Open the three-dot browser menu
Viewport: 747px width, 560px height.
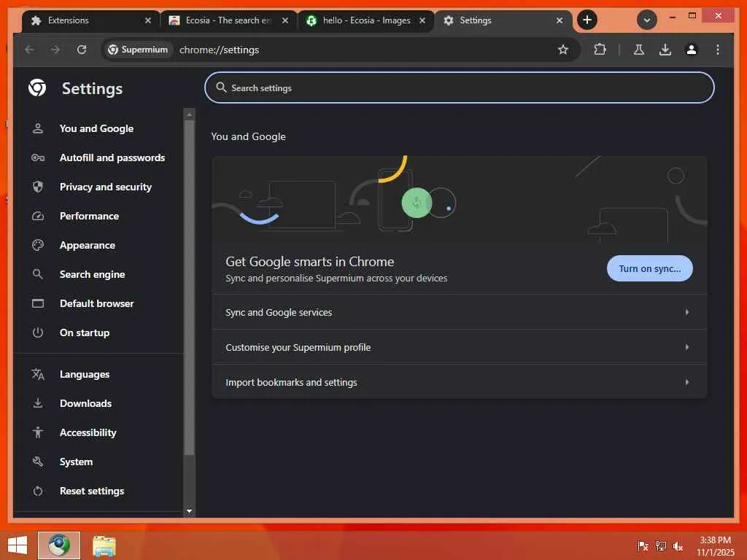[718, 50]
